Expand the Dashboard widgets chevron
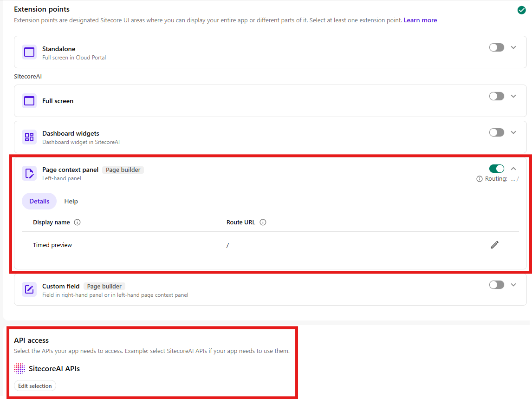The height and width of the screenshot is (399, 532). point(514,132)
